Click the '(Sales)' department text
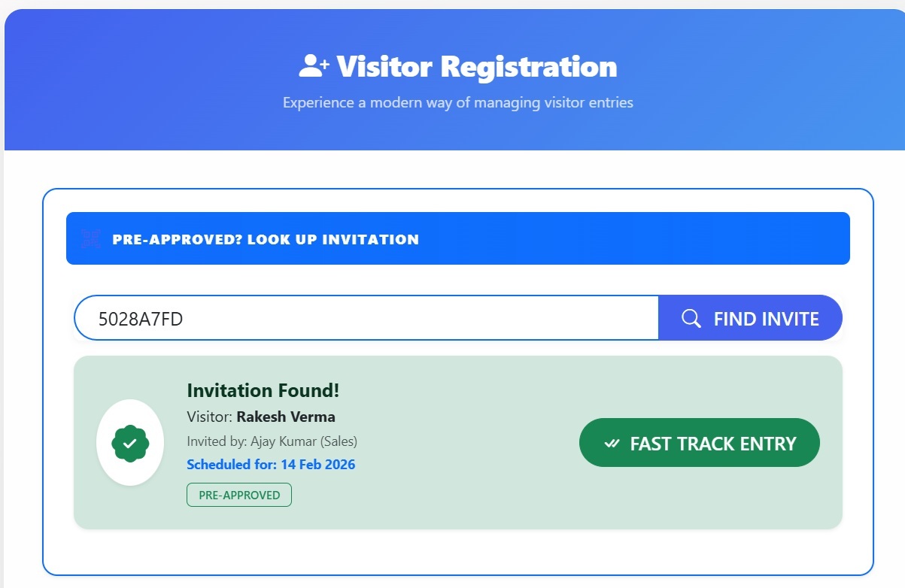The height and width of the screenshot is (588, 905). tap(339, 441)
